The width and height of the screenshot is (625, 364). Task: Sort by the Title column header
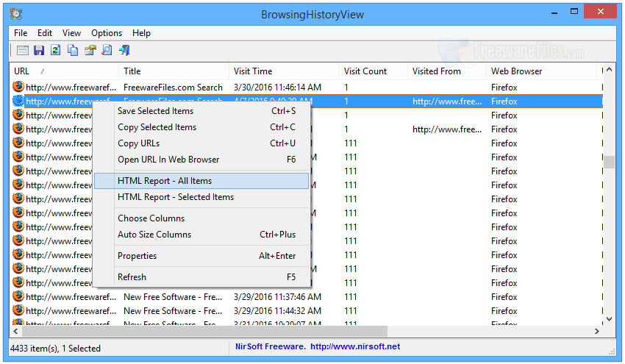(x=174, y=71)
